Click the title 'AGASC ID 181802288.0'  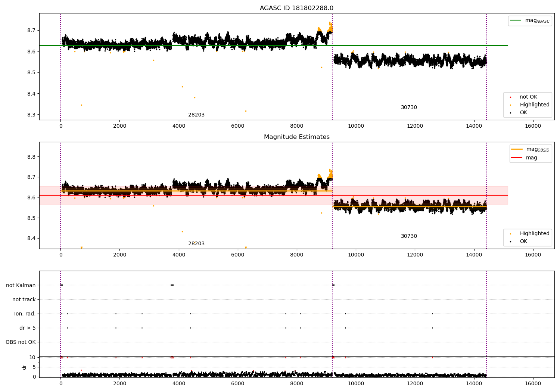[x=296, y=8]
